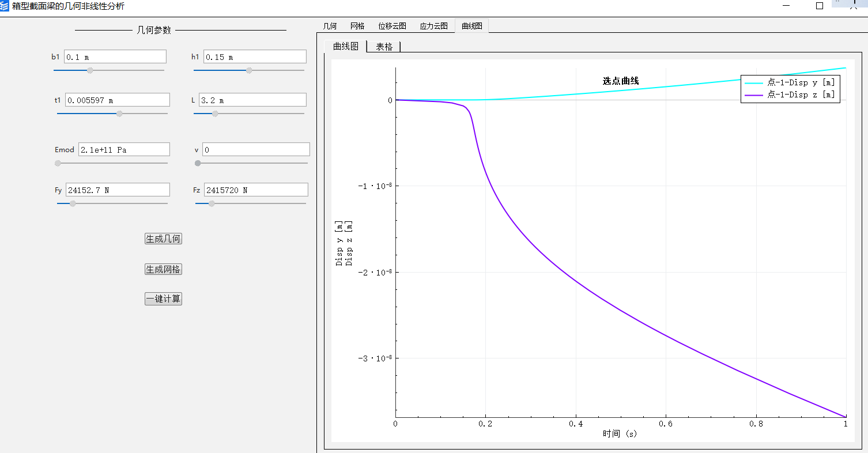Click the y-axis tick label -2·10⁻⁸
This screenshot has width=868, height=453.
coord(374,271)
